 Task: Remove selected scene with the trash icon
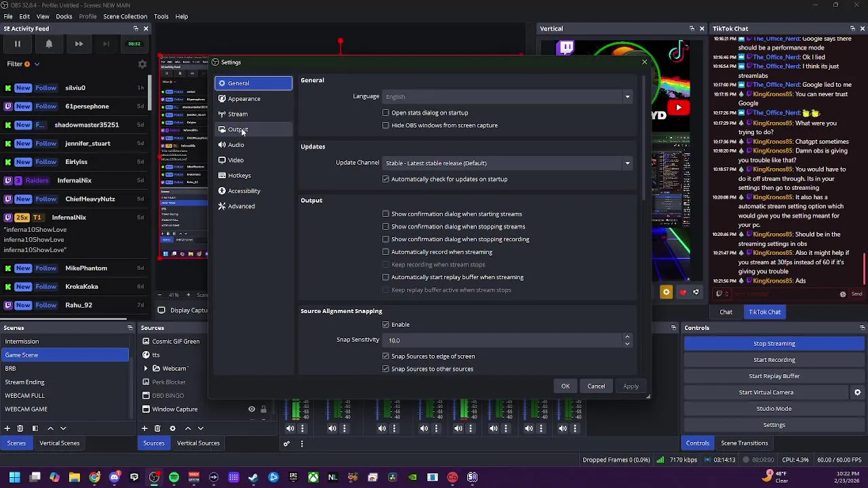(20, 428)
